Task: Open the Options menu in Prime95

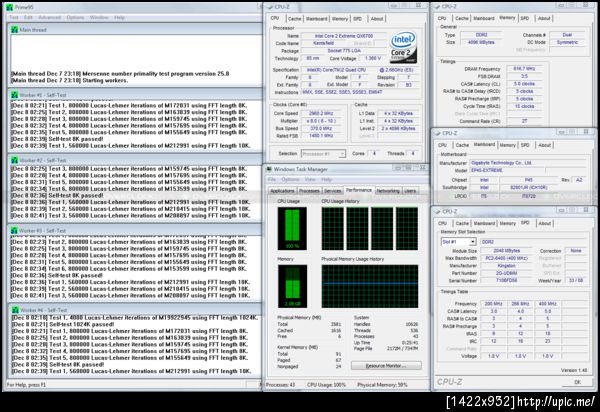Action: pos(75,18)
